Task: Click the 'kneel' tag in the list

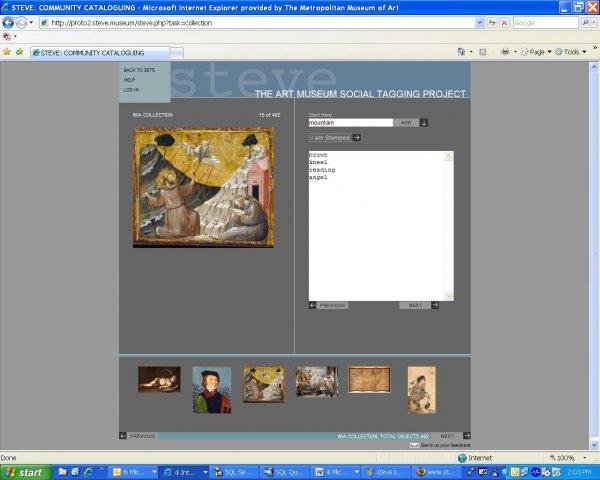Action: [x=318, y=162]
